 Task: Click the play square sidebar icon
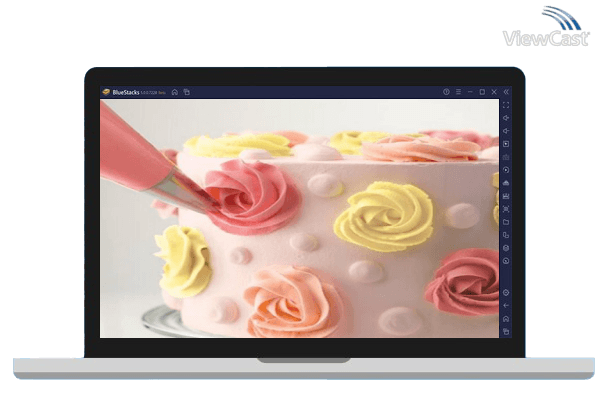coord(506,144)
